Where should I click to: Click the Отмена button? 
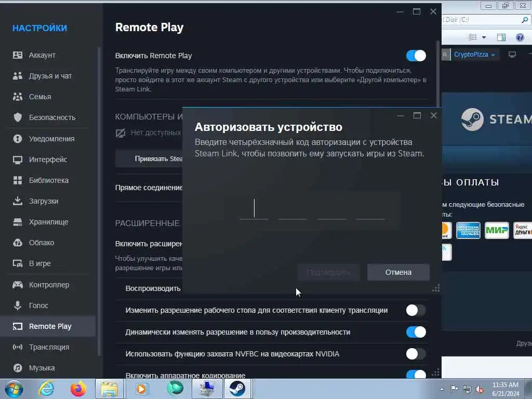click(398, 272)
